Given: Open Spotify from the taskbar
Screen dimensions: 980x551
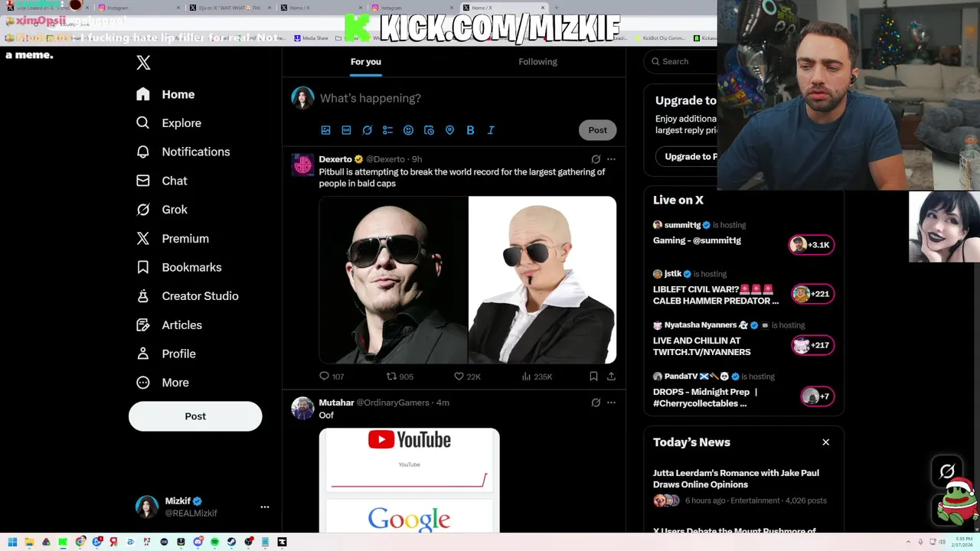Looking at the screenshot, I should pyautogui.click(x=214, y=542).
